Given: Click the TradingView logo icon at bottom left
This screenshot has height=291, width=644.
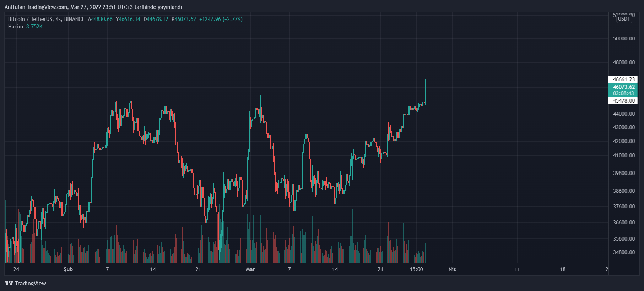Looking at the screenshot, I should coord(9,283).
